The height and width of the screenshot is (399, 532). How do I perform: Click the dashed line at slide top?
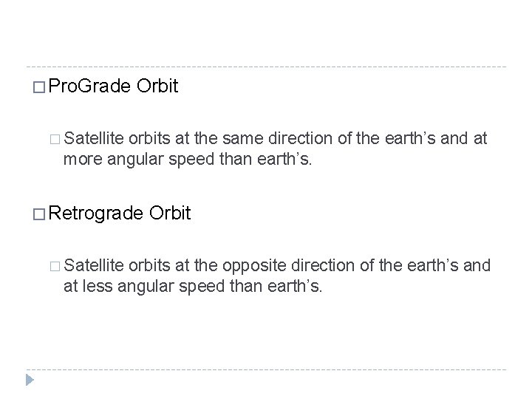pyautogui.click(x=266, y=67)
